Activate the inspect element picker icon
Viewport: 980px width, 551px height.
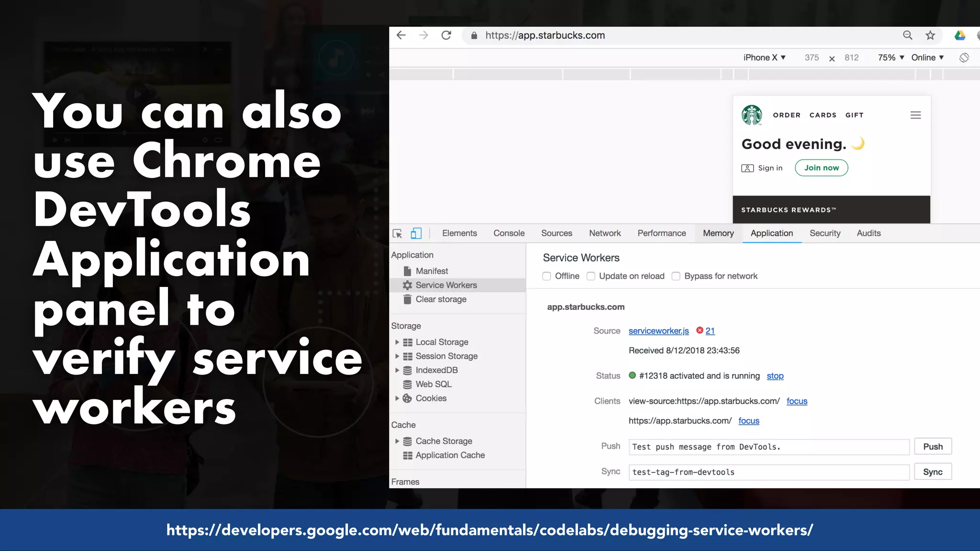[397, 233]
